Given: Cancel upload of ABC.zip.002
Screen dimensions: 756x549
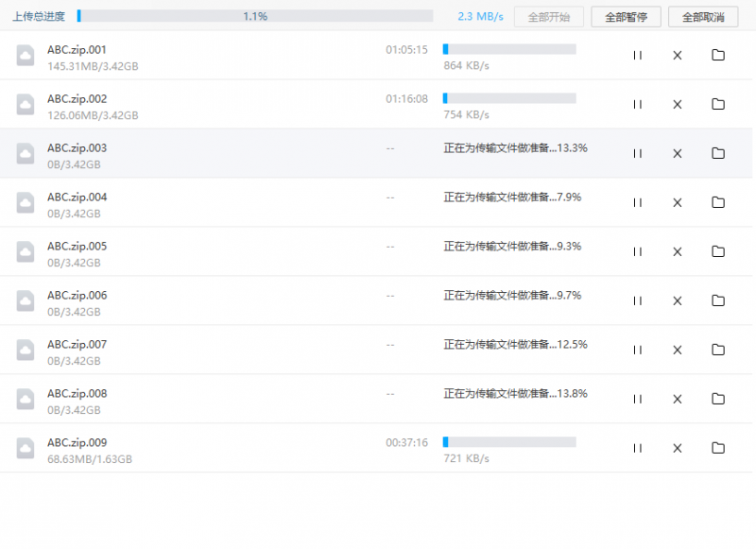Looking at the screenshot, I should pyautogui.click(x=677, y=105).
